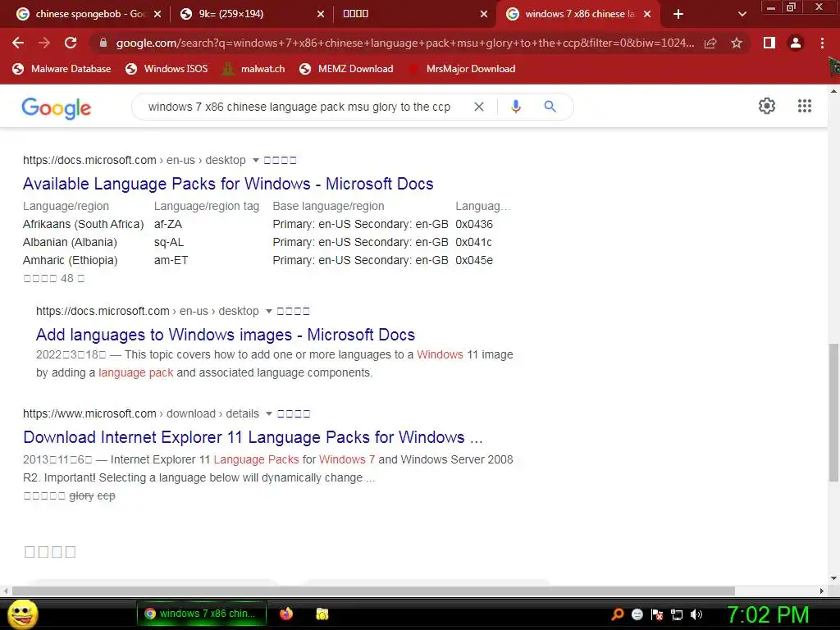This screenshot has width=840, height=630.
Task: Click the lock site info icon
Action: 103,43
